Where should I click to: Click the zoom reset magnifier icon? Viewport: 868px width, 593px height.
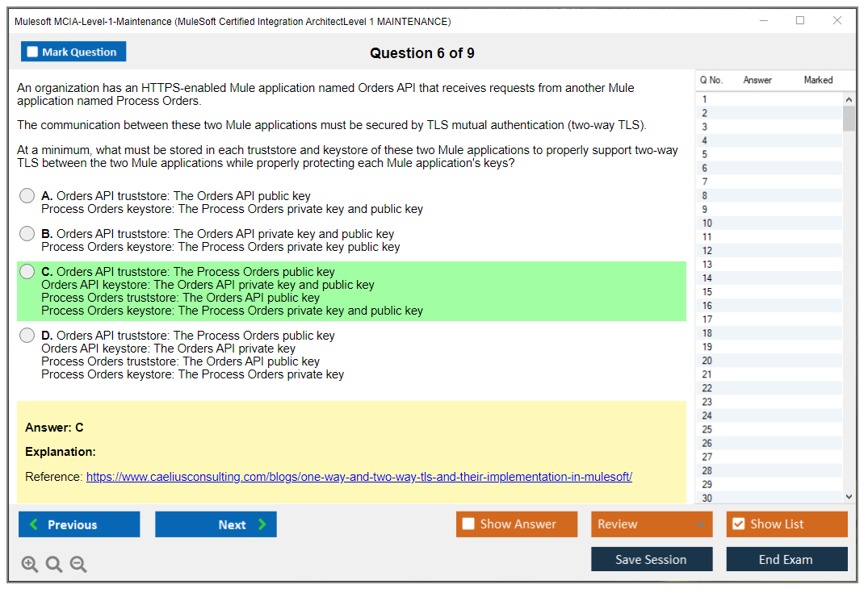tap(54, 565)
